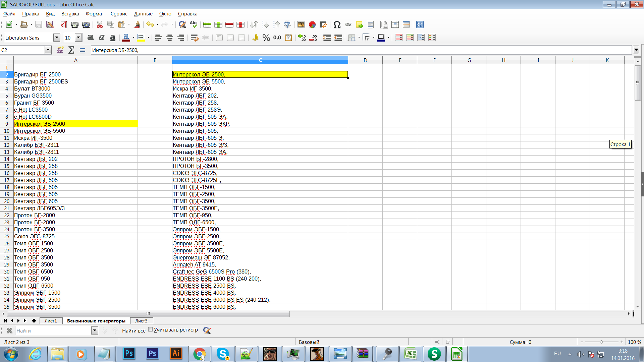Screen dimensions: 644x362
Task: Insert chart using pie chart icon
Action: click(312, 24)
